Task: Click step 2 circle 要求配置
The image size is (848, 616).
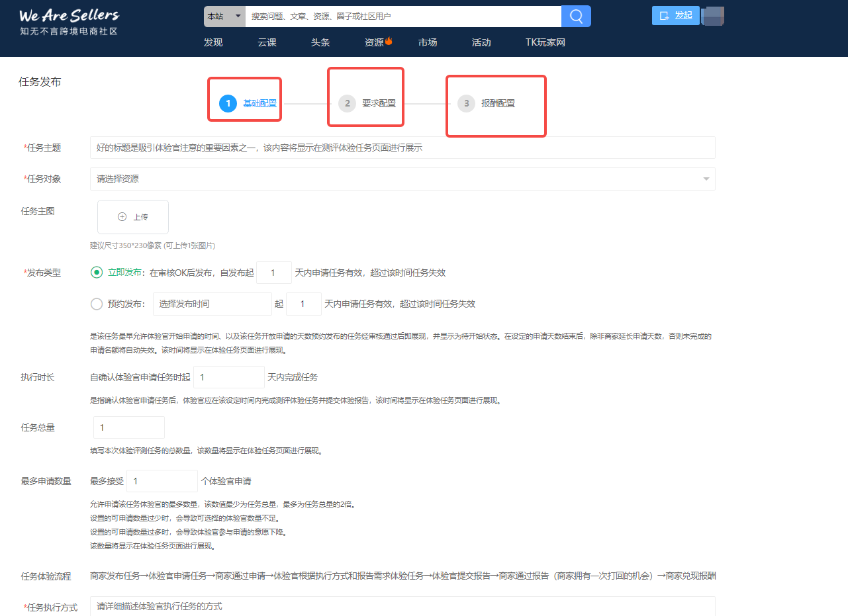Action: [x=347, y=103]
